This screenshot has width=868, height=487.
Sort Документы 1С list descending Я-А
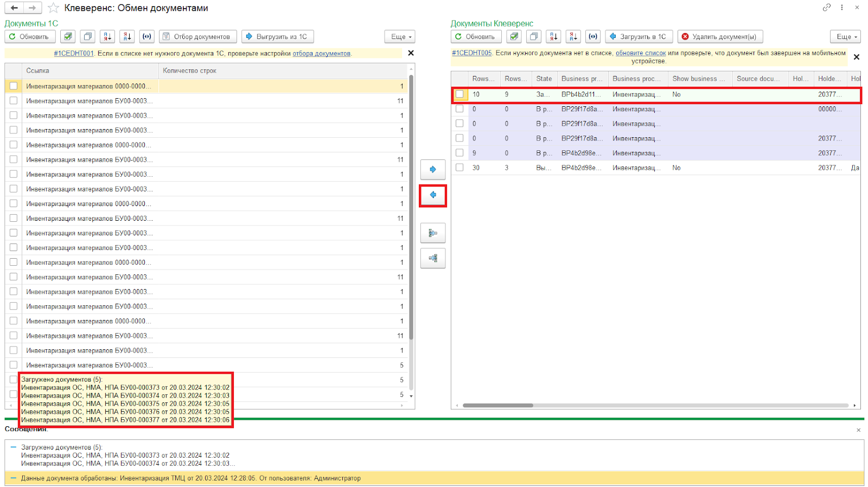click(x=127, y=37)
